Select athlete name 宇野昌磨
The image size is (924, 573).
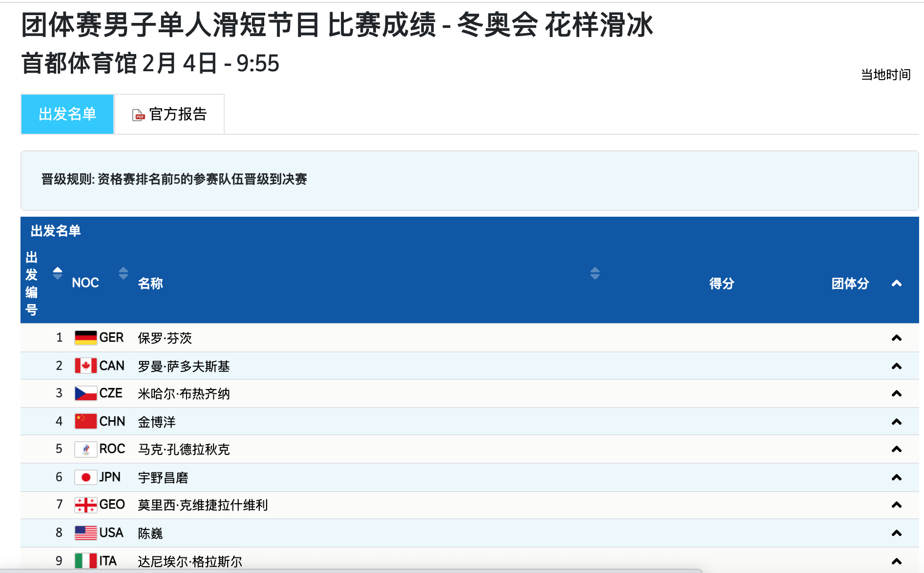click(x=163, y=477)
